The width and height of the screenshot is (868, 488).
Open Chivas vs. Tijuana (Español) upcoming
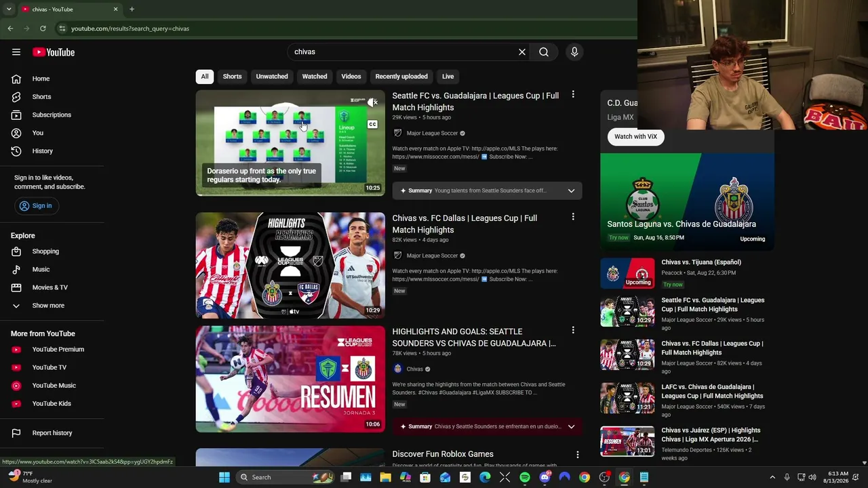click(x=701, y=262)
